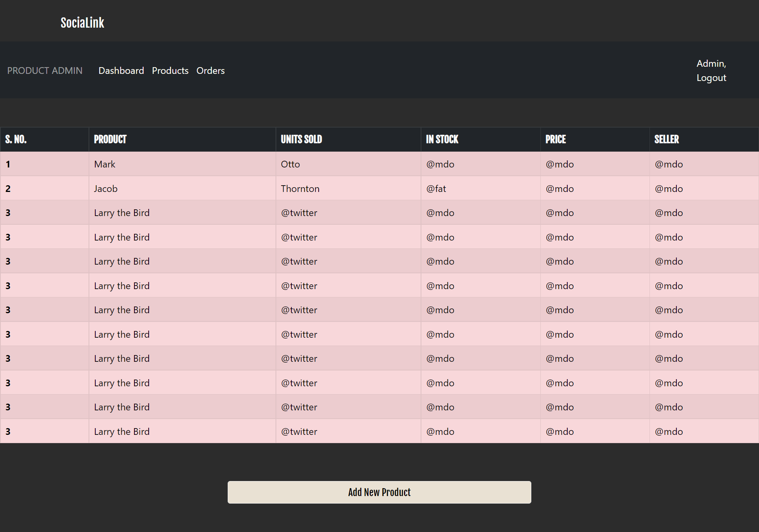Click the PRODUCT column header
This screenshot has height=532, width=759.
pyautogui.click(x=110, y=139)
